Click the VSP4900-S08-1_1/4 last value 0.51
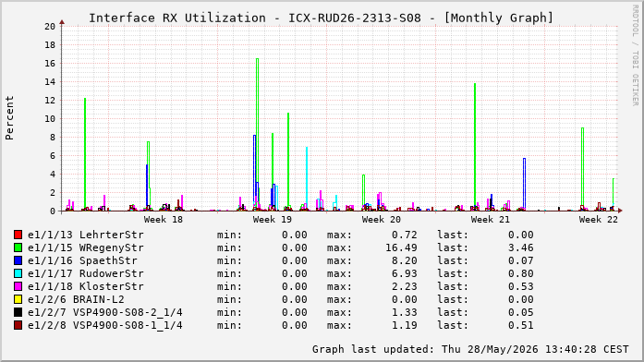This screenshot has width=644, height=362. pos(521,325)
